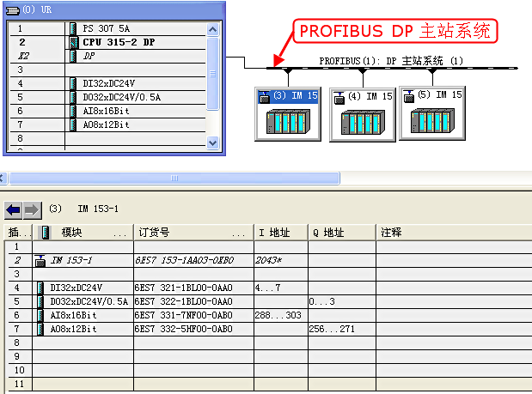This screenshot has height=394, width=532.
Task: Click the 订货号 column header
Action: (x=193, y=233)
